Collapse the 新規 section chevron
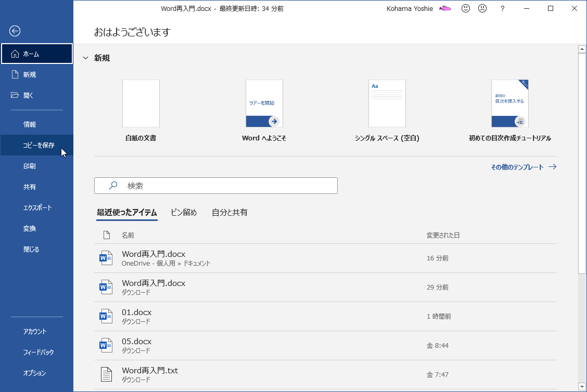Viewport: 587px width, 392px height. click(86, 58)
